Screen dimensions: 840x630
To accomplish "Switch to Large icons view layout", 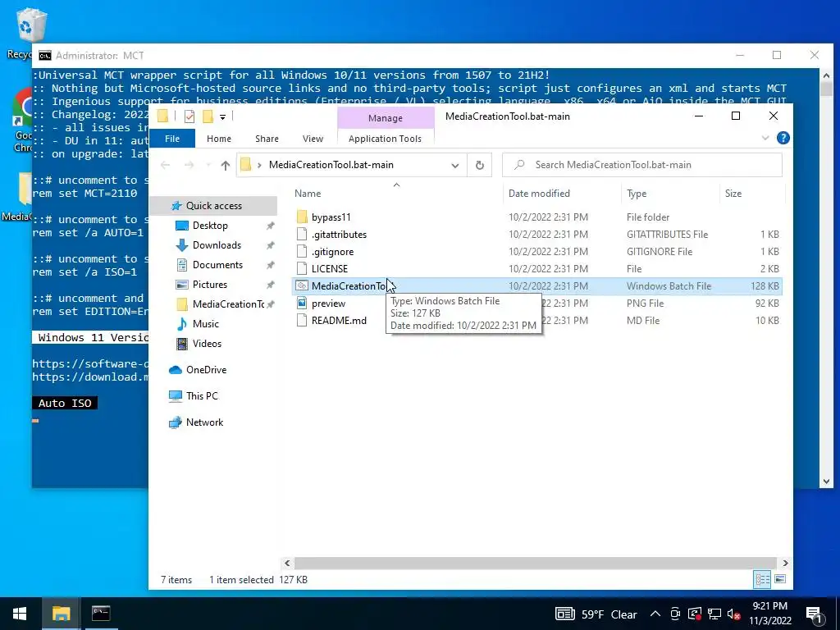I will coord(781,579).
